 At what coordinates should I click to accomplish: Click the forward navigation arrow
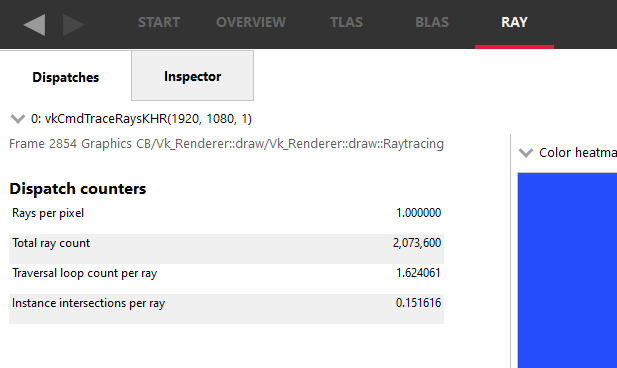(x=73, y=24)
